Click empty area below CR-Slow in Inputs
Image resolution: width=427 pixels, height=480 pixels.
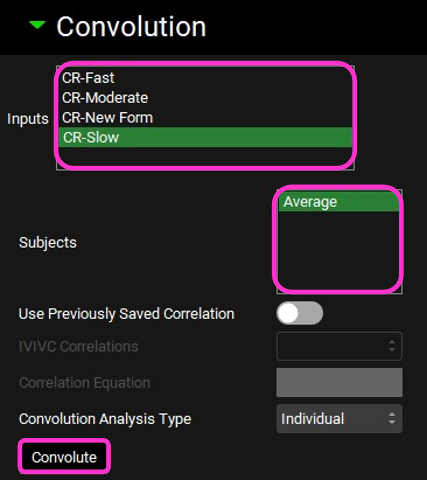[205, 157]
